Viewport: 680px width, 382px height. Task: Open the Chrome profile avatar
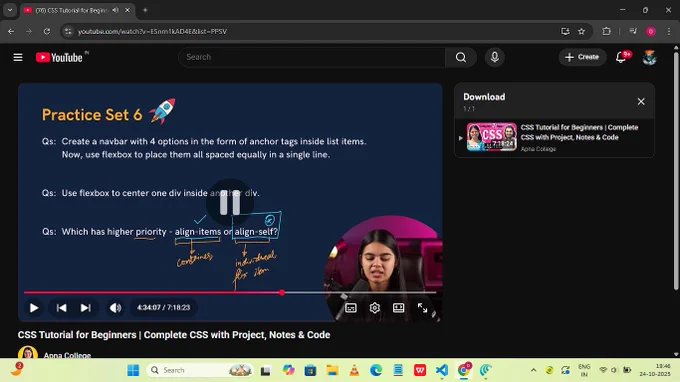651,31
